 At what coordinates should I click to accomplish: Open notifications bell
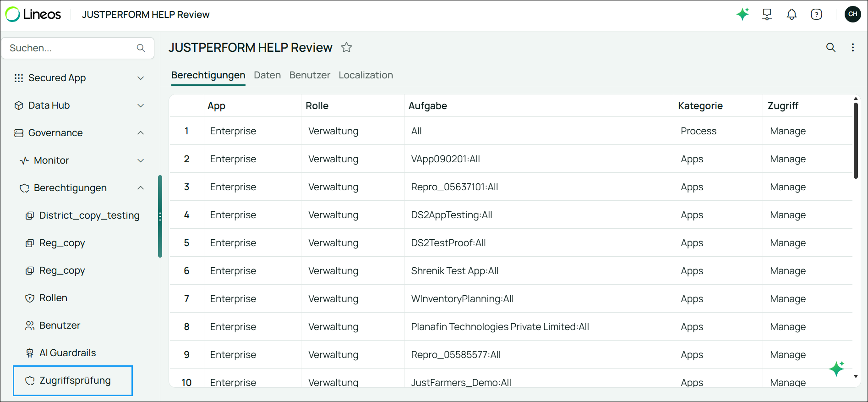pos(792,14)
